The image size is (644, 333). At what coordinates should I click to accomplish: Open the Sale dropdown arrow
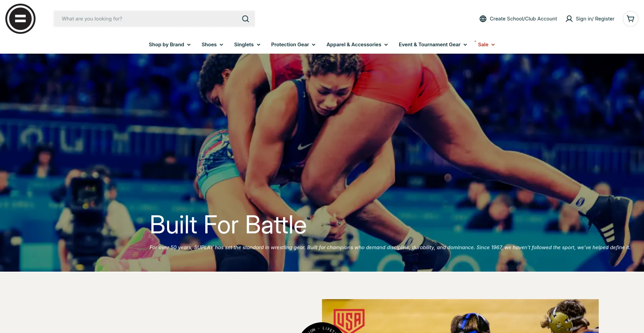[493, 45]
